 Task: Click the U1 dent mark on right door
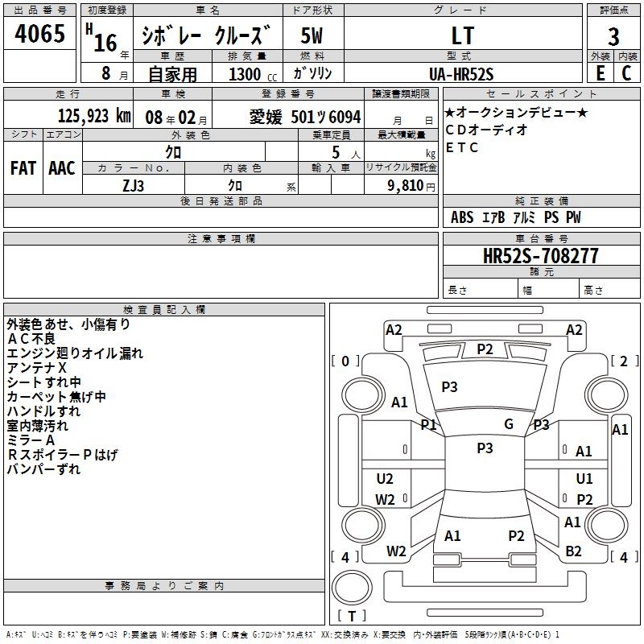[x=584, y=479]
